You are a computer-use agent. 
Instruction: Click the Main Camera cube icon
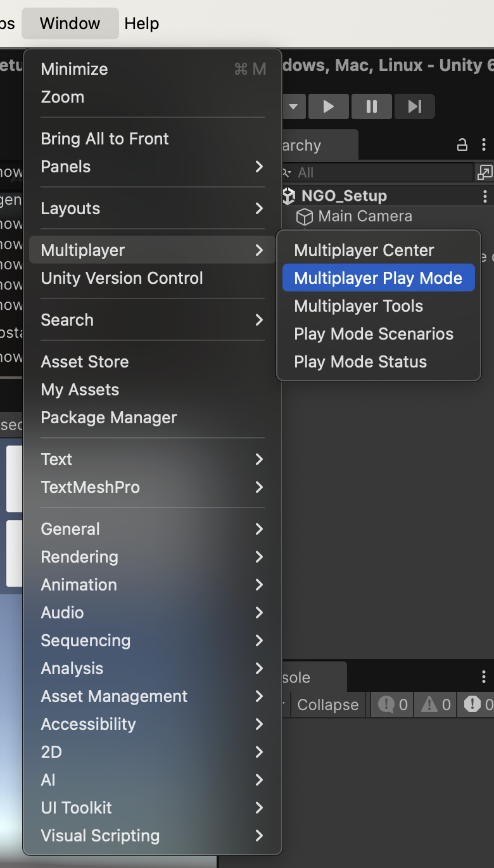pyautogui.click(x=305, y=217)
